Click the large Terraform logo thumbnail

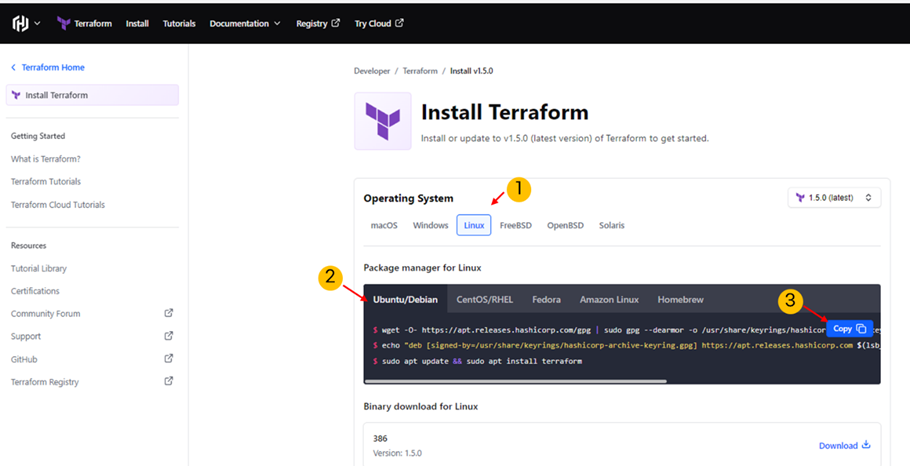pyautogui.click(x=382, y=121)
